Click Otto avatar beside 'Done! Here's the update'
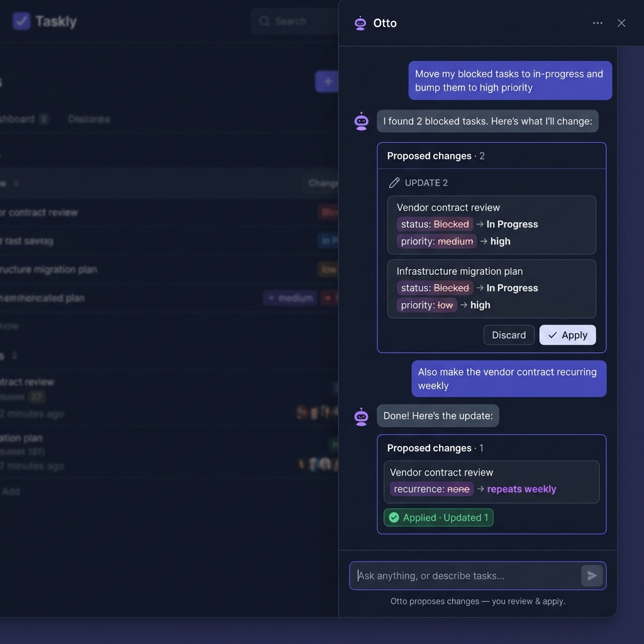This screenshot has height=644, width=644. pyautogui.click(x=361, y=417)
